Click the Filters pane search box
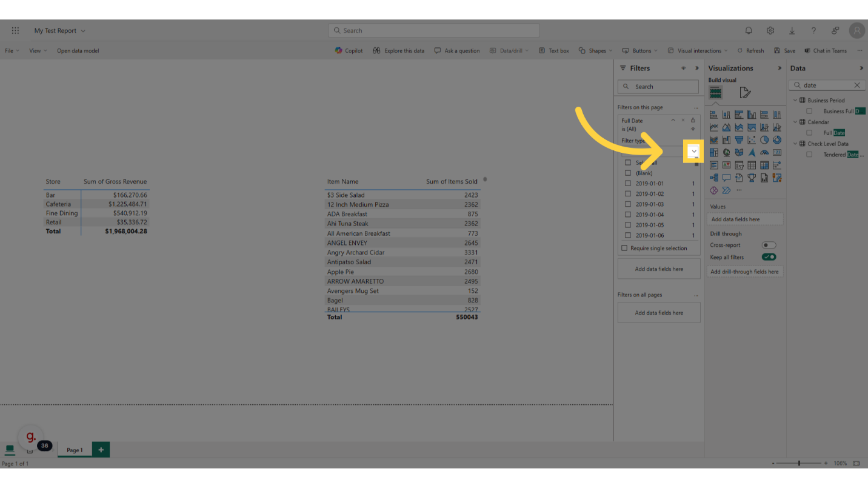The height and width of the screenshot is (488, 868). point(658,87)
